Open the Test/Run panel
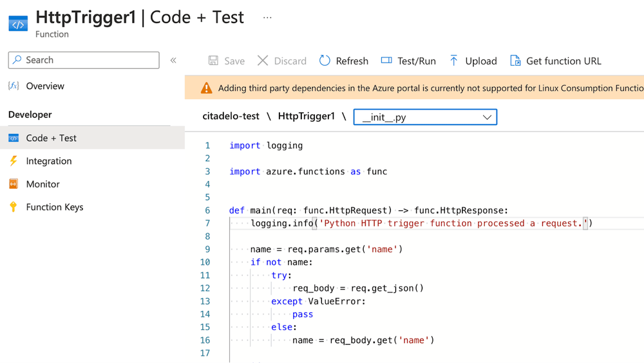The image size is (644, 363). click(x=408, y=61)
